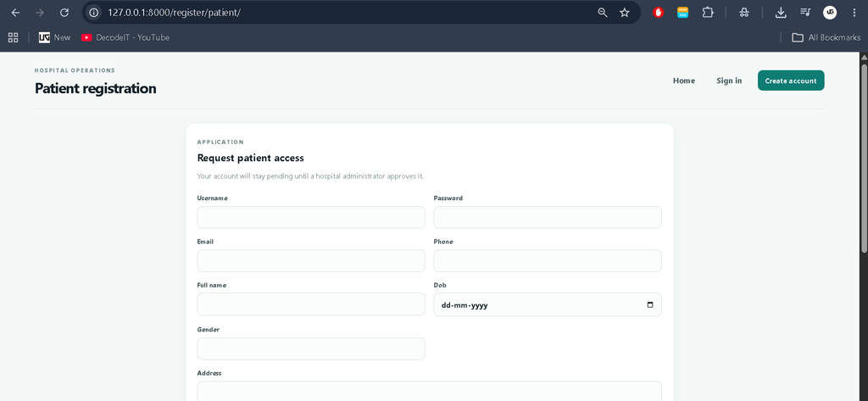Viewport: 868px width, 401px height.
Task: Click the page vertical scrollbar
Action: (x=864, y=158)
